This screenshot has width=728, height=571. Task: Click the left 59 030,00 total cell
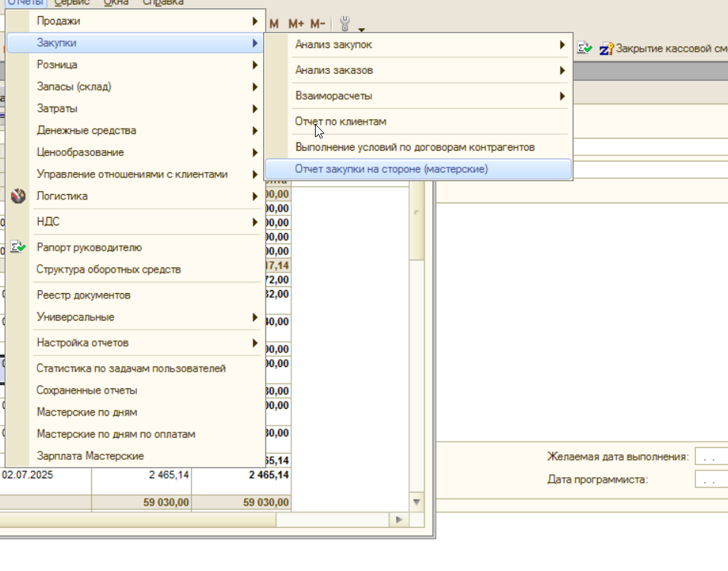tap(141, 502)
